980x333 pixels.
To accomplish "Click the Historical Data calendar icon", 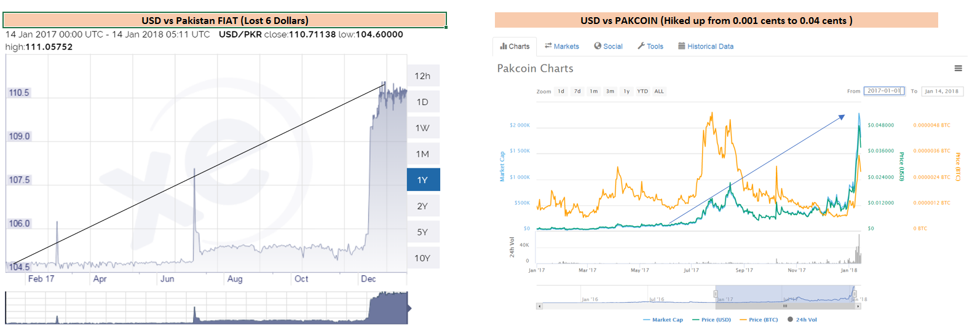I will [x=682, y=46].
